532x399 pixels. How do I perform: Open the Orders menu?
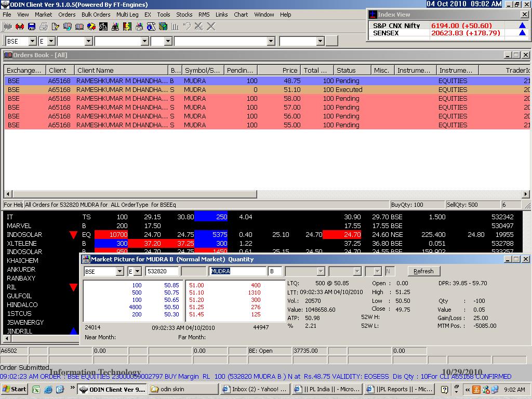point(67,15)
